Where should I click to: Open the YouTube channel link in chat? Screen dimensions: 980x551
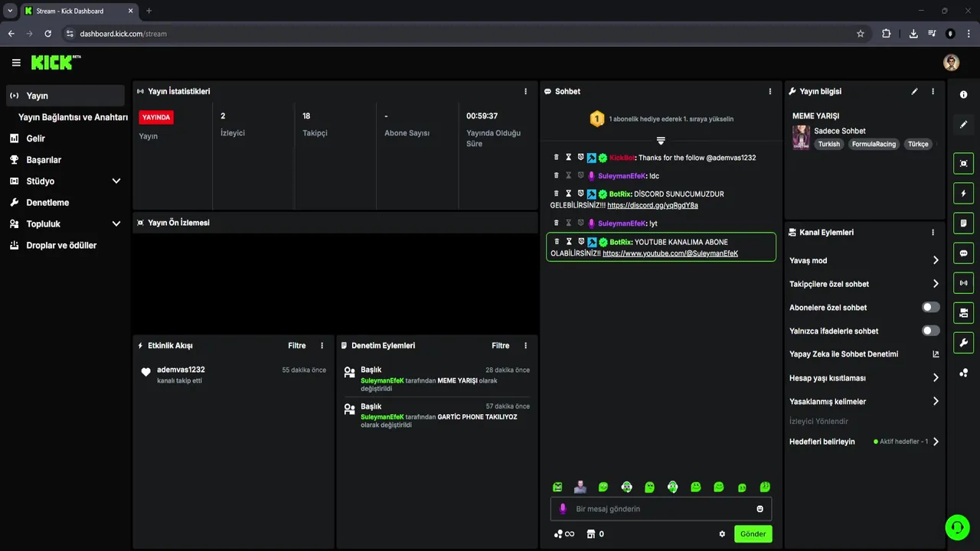[670, 253]
